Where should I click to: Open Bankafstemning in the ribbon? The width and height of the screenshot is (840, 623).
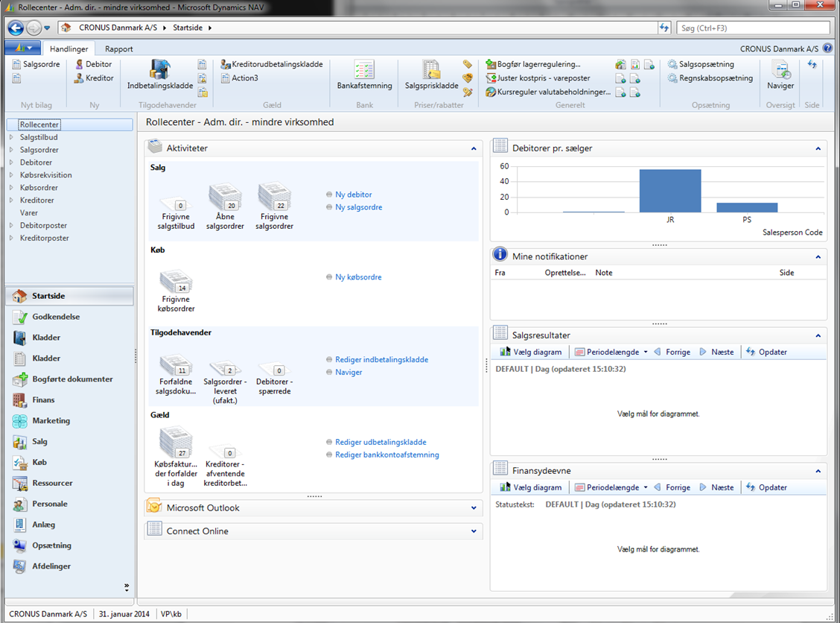pos(364,75)
